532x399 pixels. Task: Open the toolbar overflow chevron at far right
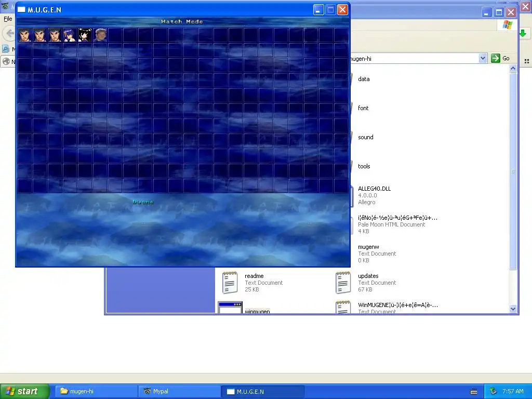[x=527, y=61]
